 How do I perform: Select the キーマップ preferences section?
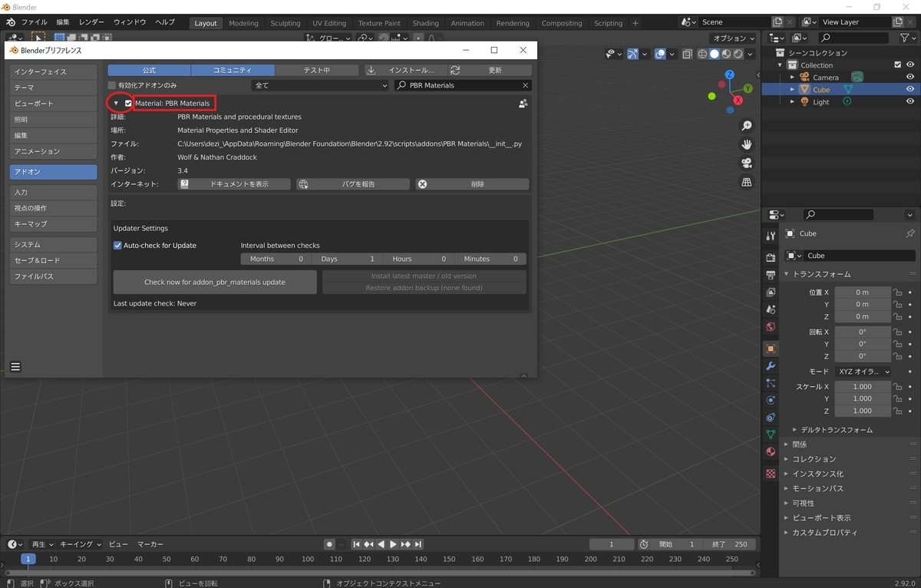point(54,223)
